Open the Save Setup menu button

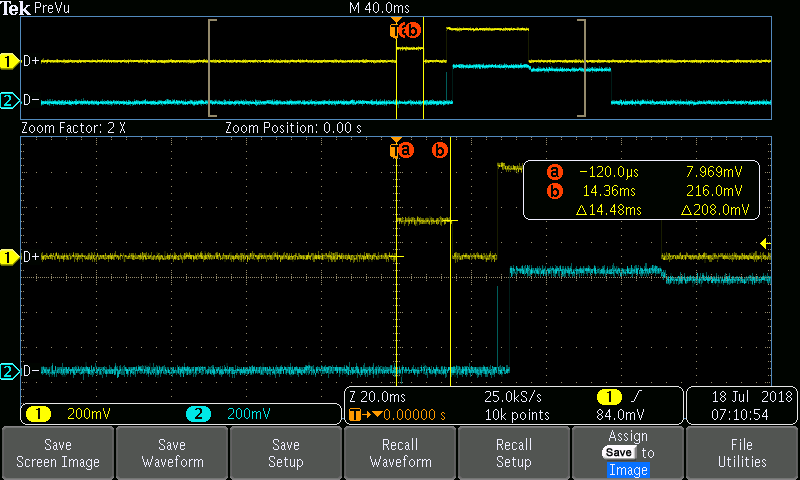[x=286, y=453]
